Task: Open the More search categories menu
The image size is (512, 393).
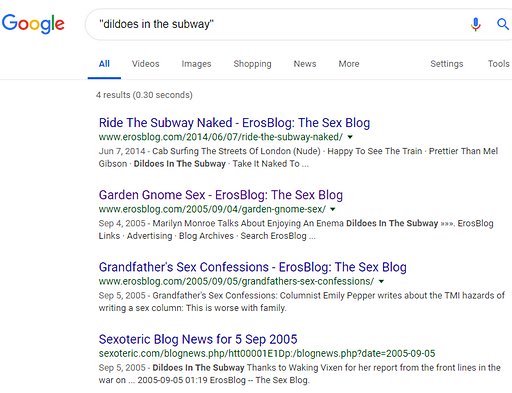Action: click(349, 64)
